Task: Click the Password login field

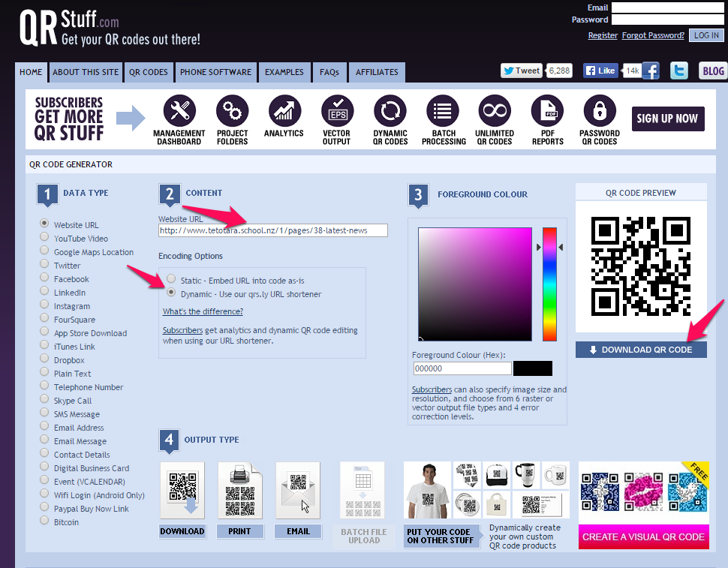Action: [668, 20]
